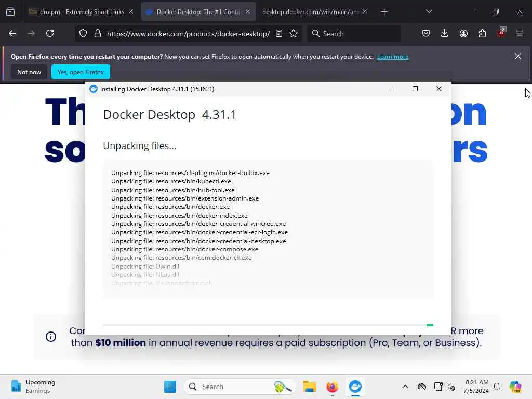Open the Learn more link
This screenshot has height=399, width=532.
coord(393,57)
